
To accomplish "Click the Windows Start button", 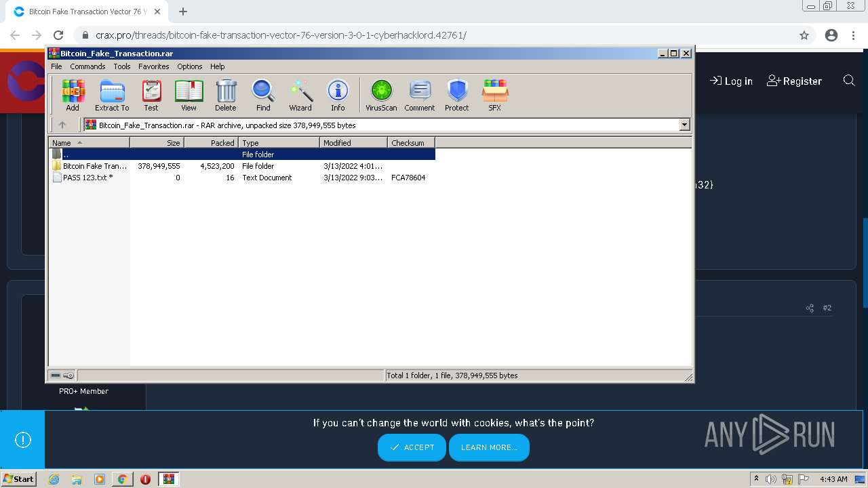I will click(x=18, y=479).
